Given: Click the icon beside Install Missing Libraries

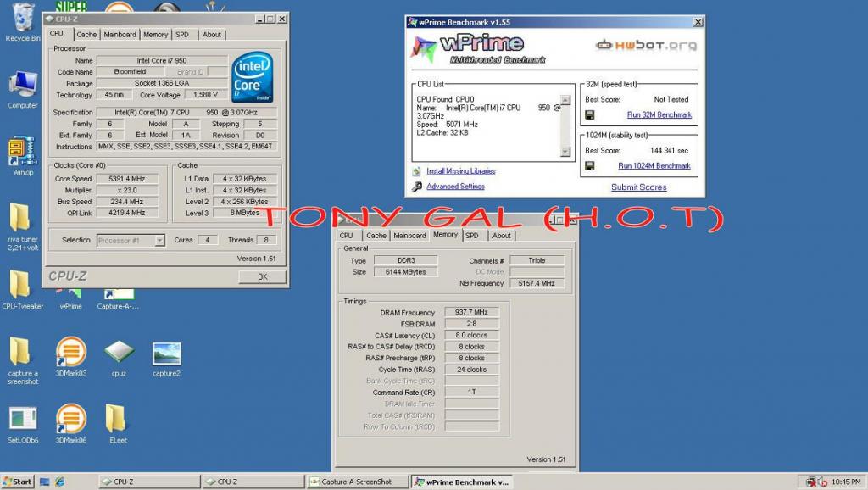Looking at the screenshot, I should (x=417, y=171).
